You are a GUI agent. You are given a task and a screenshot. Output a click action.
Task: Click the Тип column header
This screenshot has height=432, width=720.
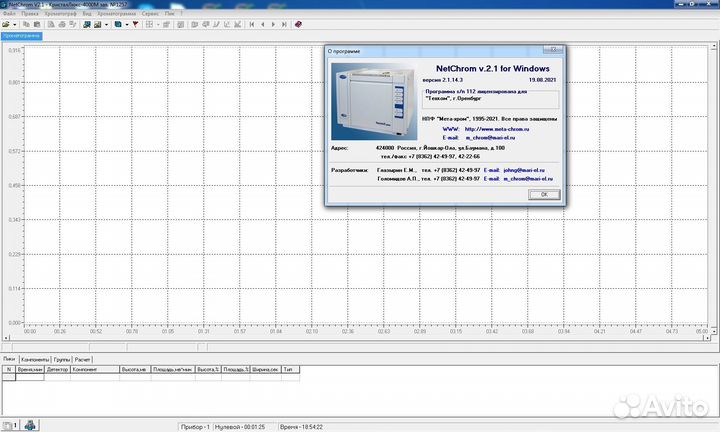pos(290,369)
